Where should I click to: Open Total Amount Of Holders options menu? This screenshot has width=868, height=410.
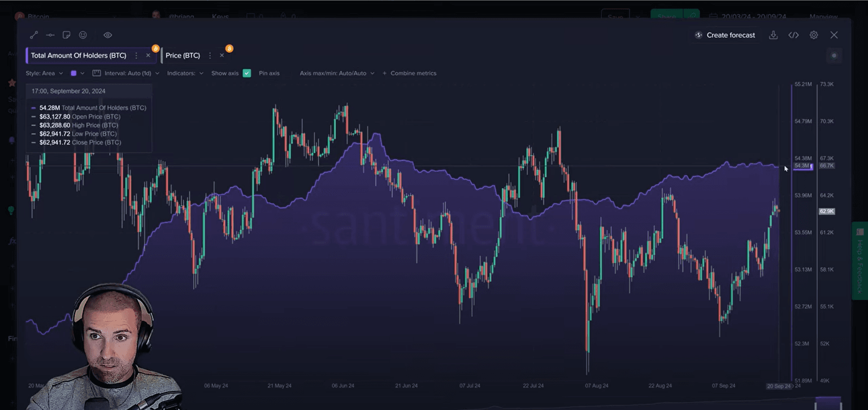(x=136, y=55)
